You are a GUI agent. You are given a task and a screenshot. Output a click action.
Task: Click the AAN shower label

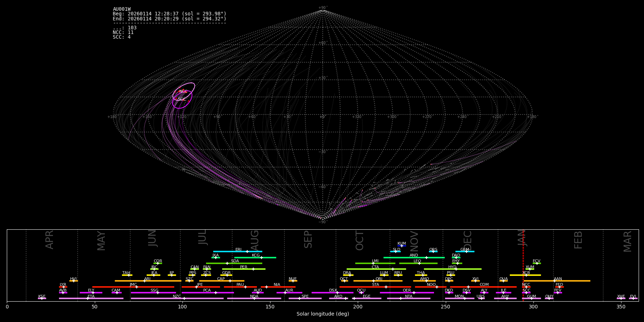tap(558, 279)
